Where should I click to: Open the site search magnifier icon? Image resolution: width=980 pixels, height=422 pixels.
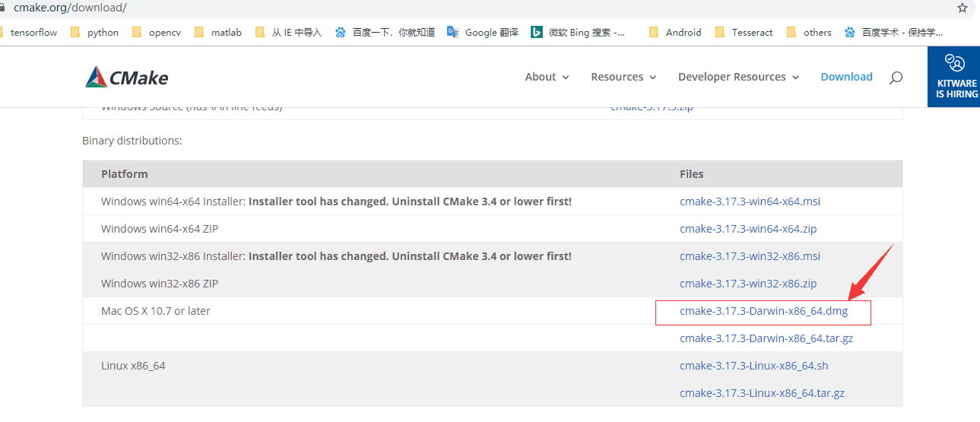pos(896,77)
